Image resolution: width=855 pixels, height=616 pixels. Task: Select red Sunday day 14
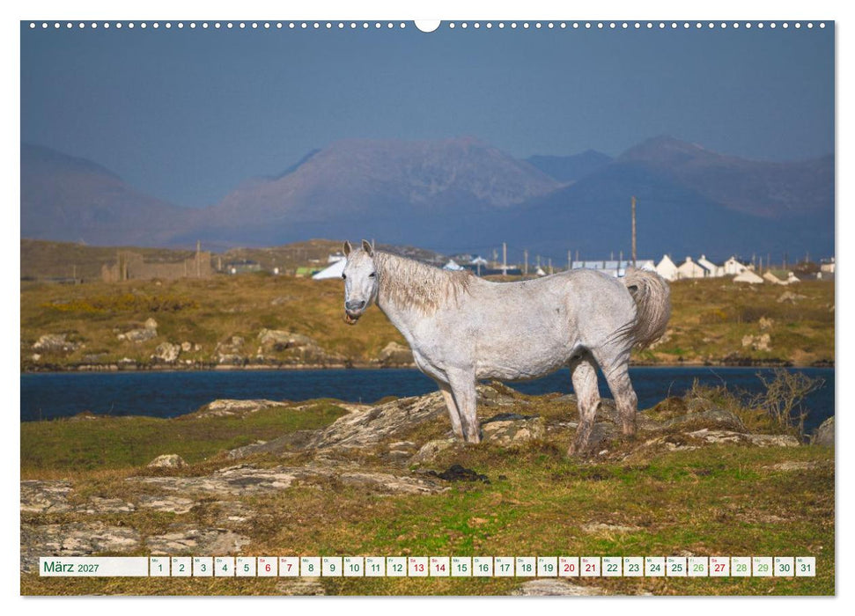pos(439,567)
